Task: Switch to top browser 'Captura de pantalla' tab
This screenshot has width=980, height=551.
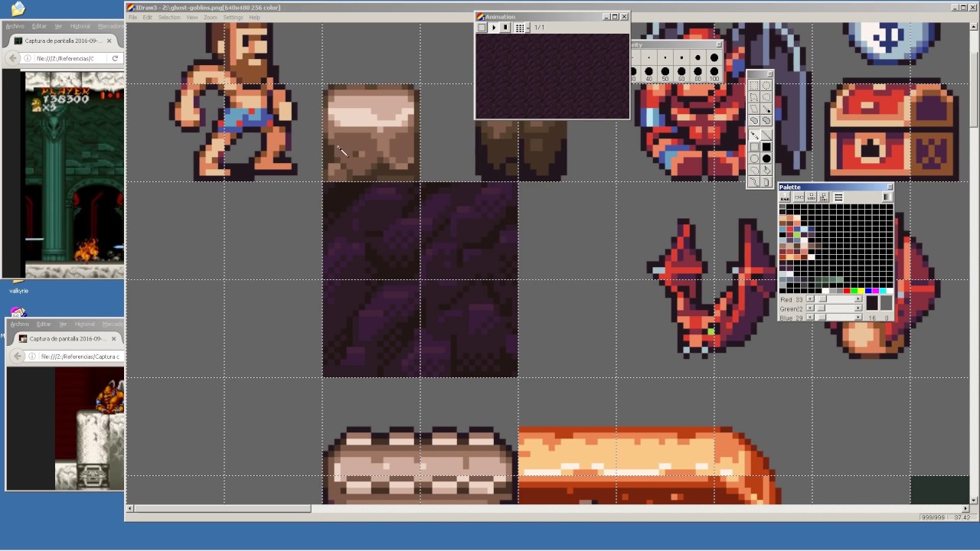Action: [64, 41]
